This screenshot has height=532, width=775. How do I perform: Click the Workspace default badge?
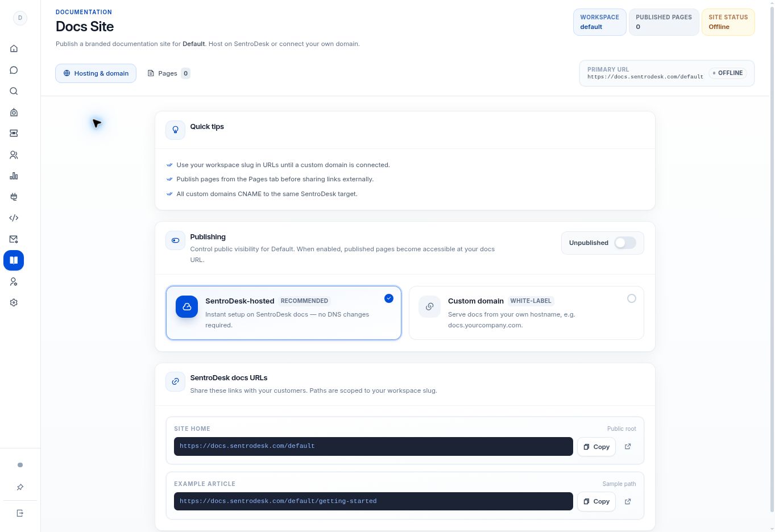point(599,22)
